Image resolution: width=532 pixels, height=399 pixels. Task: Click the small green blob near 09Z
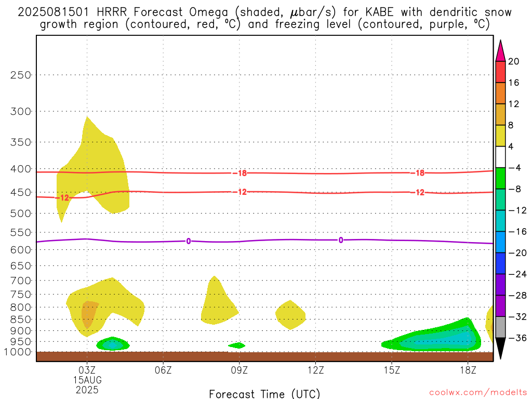coord(237,345)
